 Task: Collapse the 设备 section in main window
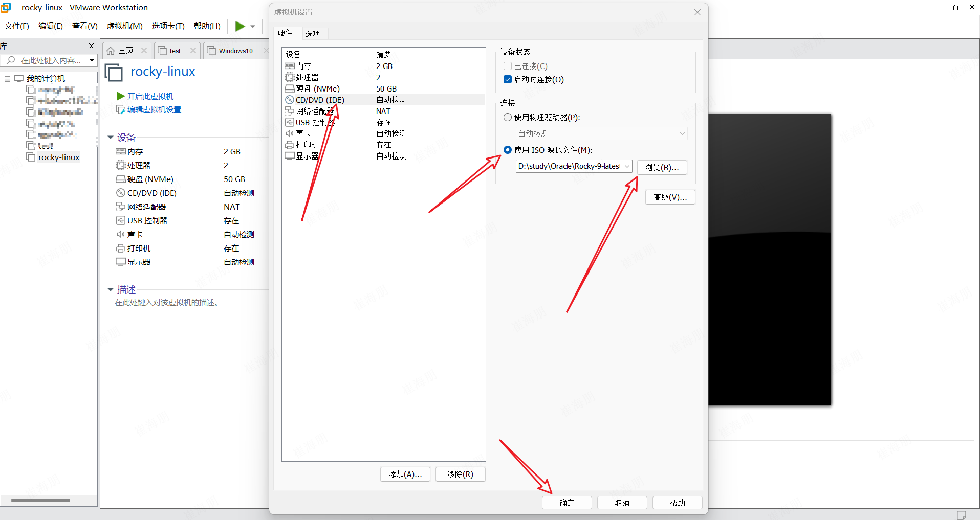tap(110, 138)
